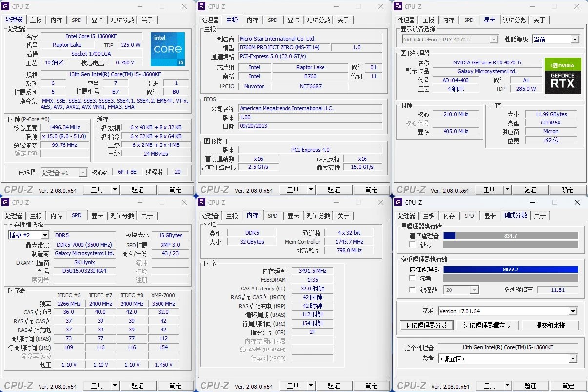588x392 pixels.
Task: Click the 測試處理器穩定度 button
Action: click(487, 325)
